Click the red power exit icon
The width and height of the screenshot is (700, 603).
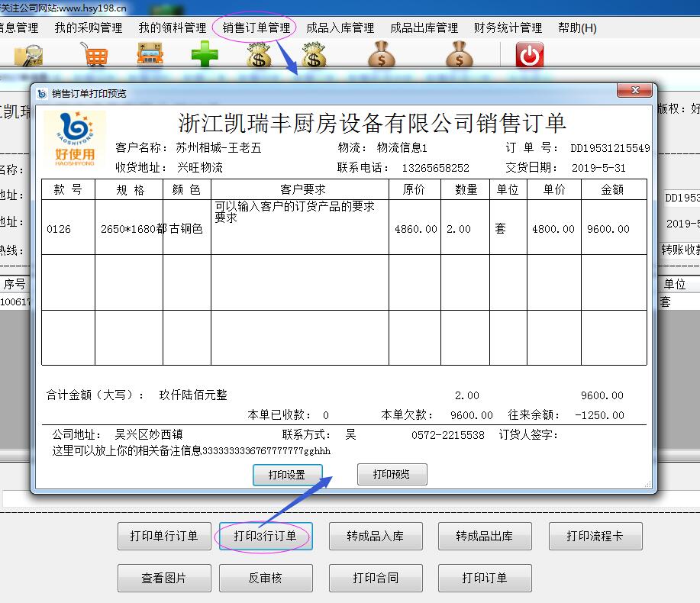(530, 54)
